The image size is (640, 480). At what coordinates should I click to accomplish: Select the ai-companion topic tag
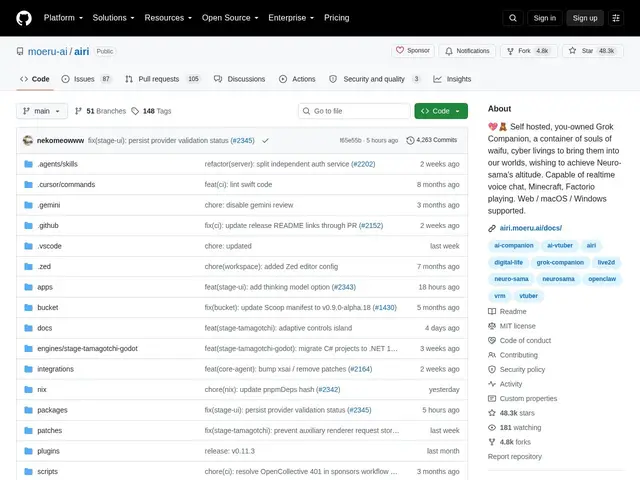513,245
